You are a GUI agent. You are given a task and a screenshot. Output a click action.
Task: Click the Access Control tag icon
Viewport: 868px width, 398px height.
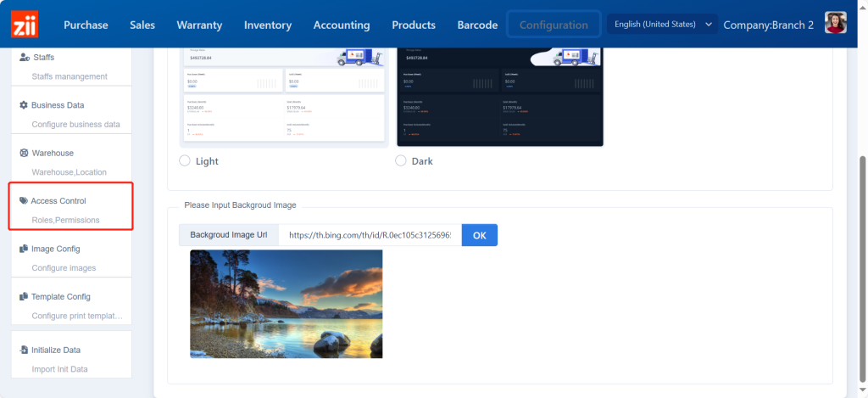(x=24, y=201)
